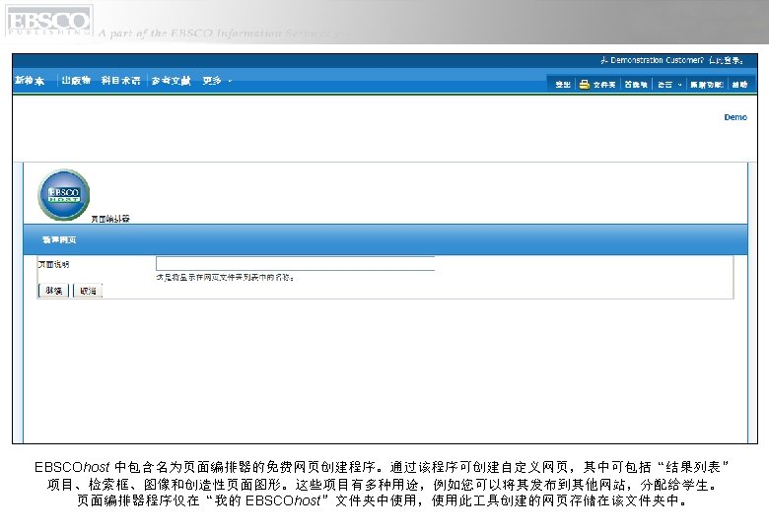The height and width of the screenshot is (532, 769).
Task: Open the 首选项 Preferences link
Action: tap(636, 85)
